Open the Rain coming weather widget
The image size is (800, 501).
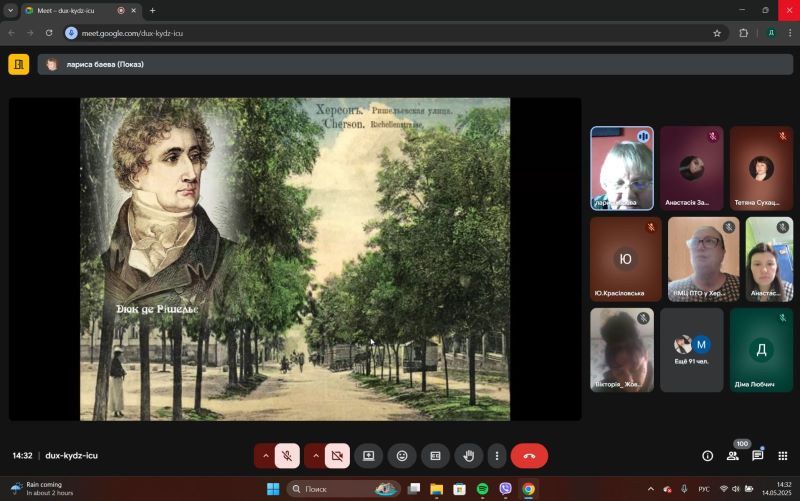click(x=43, y=489)
